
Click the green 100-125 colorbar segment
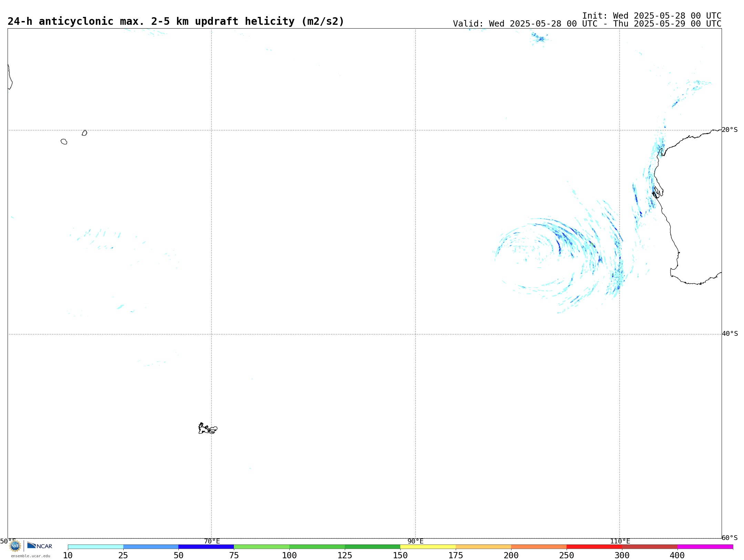pyautogui.click(x=317, y=547)
